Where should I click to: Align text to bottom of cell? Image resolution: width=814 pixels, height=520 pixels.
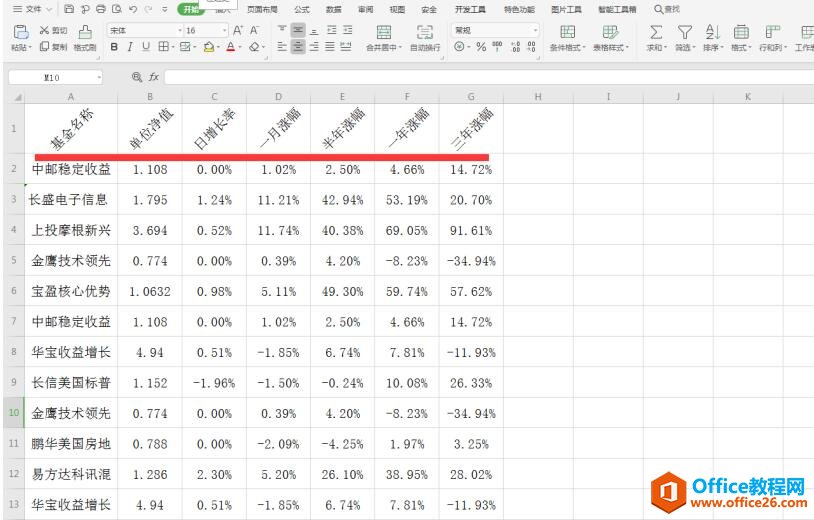point(314,30)
